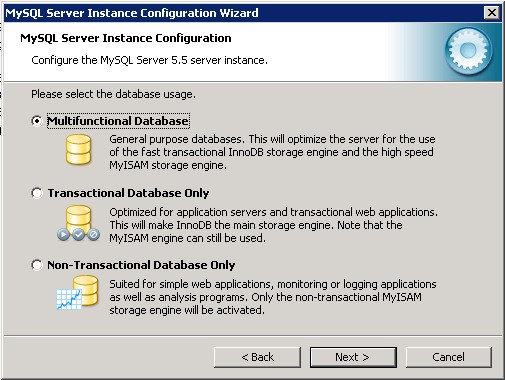The image size is (505, 380).
Task: Choose the Transactional Database Only radio circle
Action: pos(37,193)
